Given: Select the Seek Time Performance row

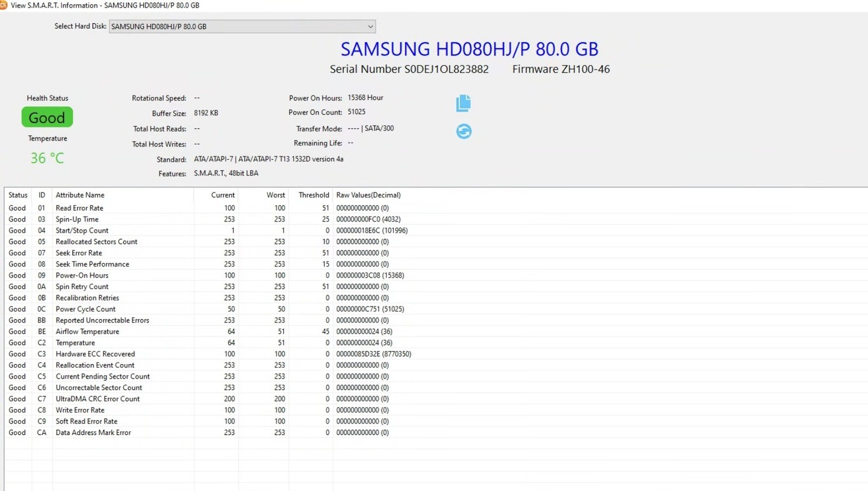Looking at the screenshot, I should point(436,264).
